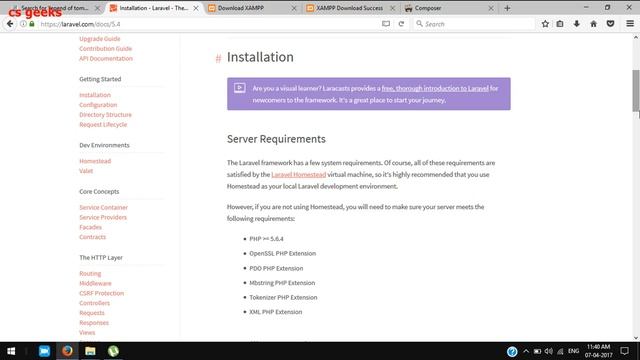640x360 pixels.
Task: Open the Service Providers link
Action: coord(103,217)
